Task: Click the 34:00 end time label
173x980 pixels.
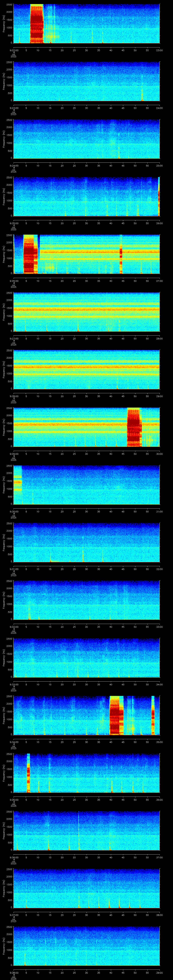Action: point(159,684)
